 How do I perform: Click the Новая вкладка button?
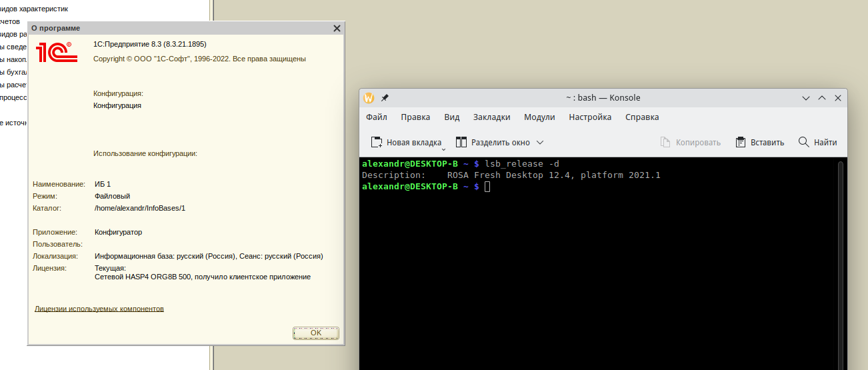coord(406,142)
